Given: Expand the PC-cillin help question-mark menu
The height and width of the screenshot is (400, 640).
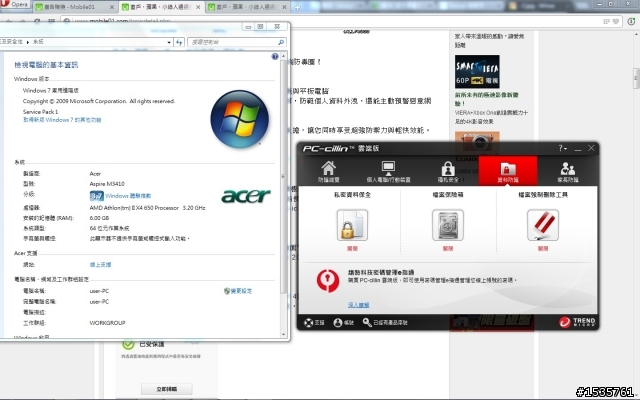Looking at the screenshot, I should click(562, 148).
